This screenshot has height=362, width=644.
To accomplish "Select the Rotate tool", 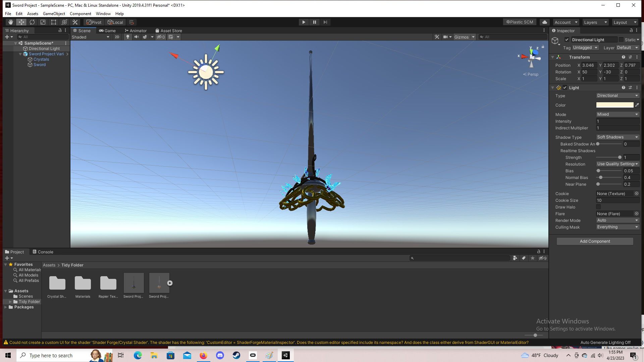I will tap(32, 22).
